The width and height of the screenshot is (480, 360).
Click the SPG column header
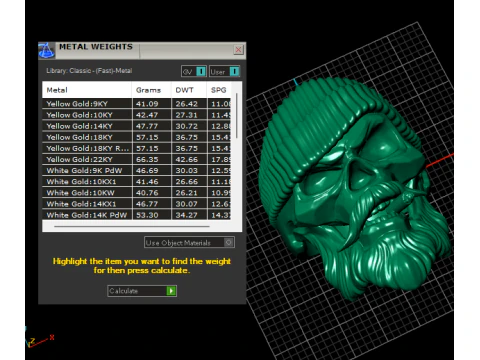pyautogui.click(x=219, y=90)
